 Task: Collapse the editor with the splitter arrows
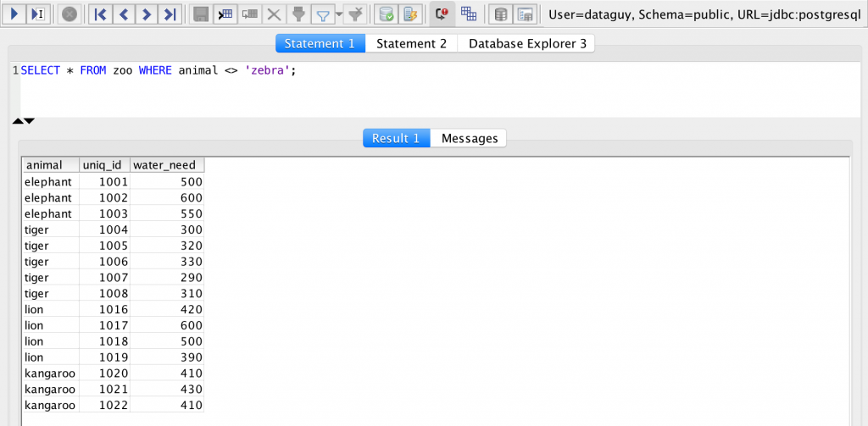(19, 121)
